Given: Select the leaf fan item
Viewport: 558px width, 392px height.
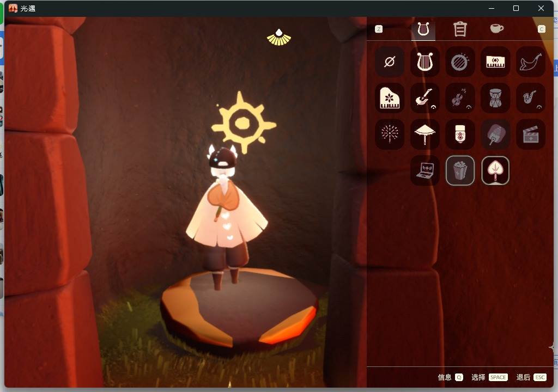Looking at the screenshot, I should 495,170.
